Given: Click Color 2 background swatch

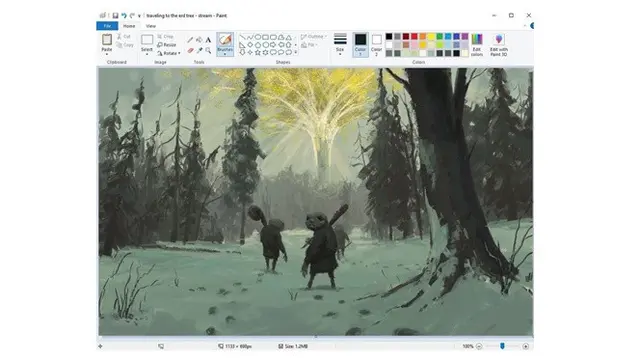Looking at the screenshot, I should pos(377,44).
